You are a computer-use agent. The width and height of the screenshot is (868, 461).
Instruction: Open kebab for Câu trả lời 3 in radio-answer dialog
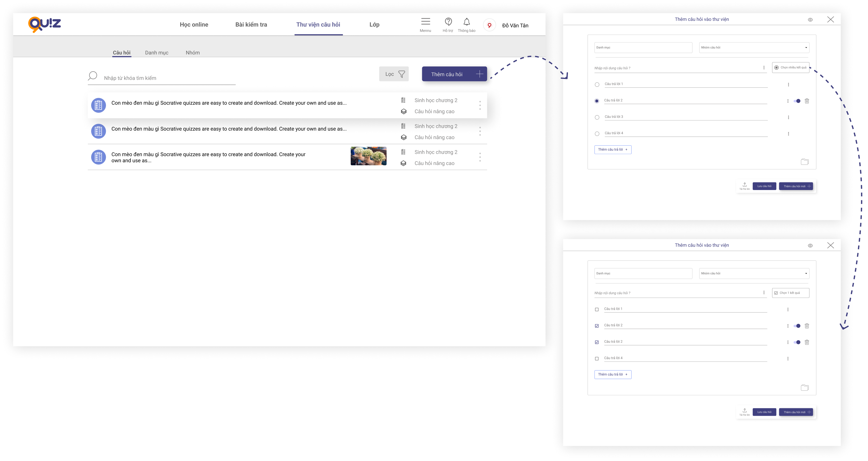click(x=788, y=117)
